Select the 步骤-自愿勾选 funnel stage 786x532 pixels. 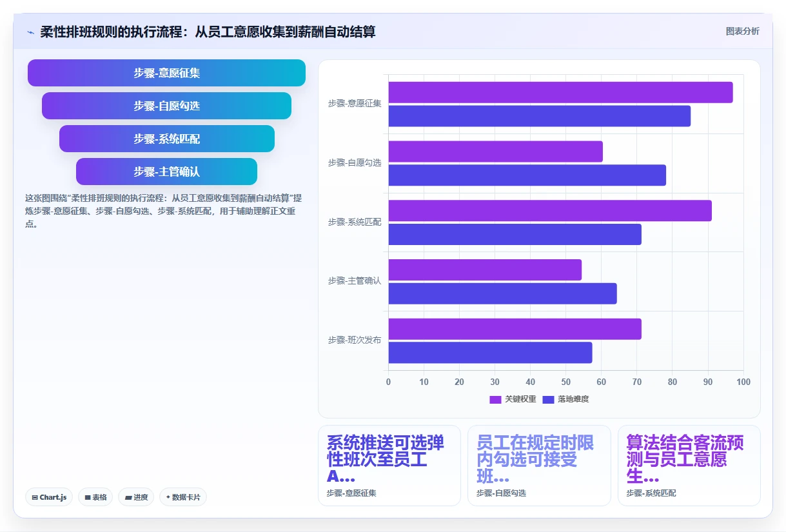pos(166,106)
